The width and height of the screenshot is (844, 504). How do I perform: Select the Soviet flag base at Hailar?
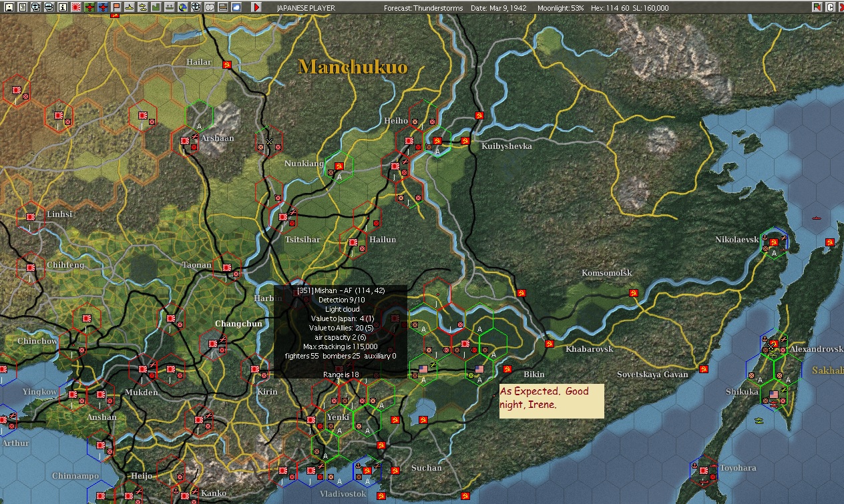pyautogui.click(x=227, y=64)
